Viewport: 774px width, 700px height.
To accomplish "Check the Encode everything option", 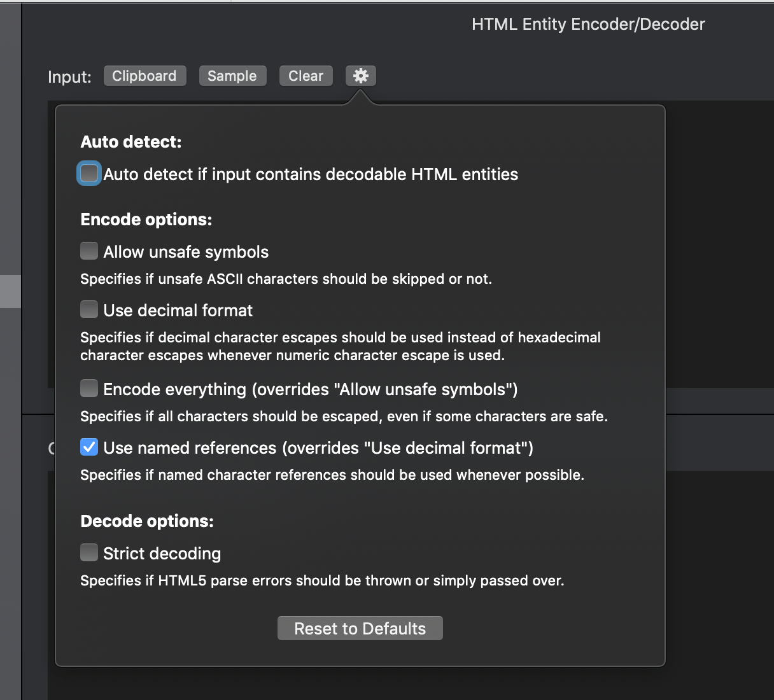I will tap(88, 388).
